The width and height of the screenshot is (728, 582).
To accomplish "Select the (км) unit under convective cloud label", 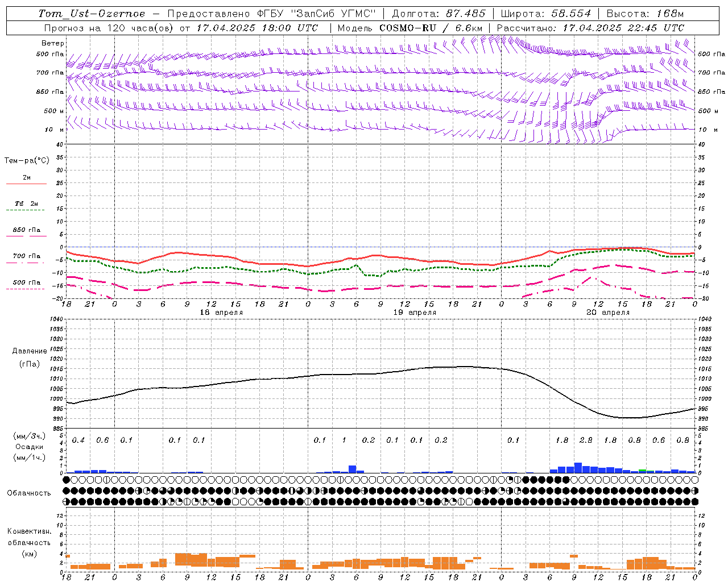I will point(30,554).
